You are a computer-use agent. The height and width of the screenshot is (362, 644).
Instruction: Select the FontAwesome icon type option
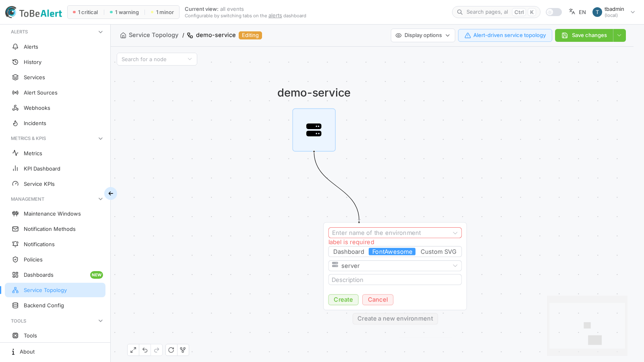[392, 252]
